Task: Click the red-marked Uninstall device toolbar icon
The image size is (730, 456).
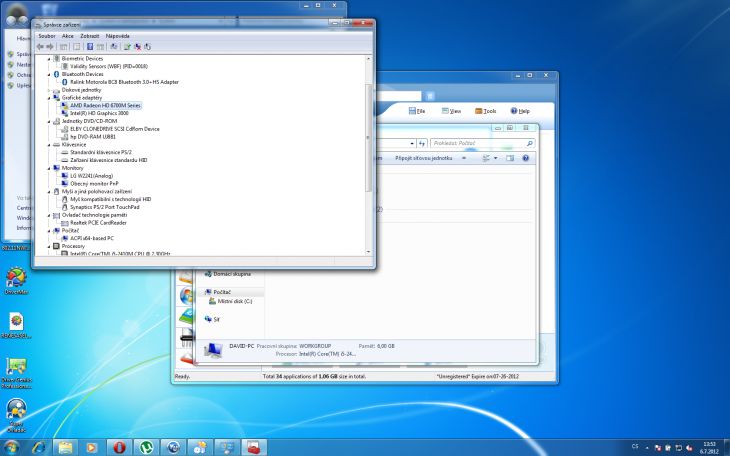Action: [137, 47]
